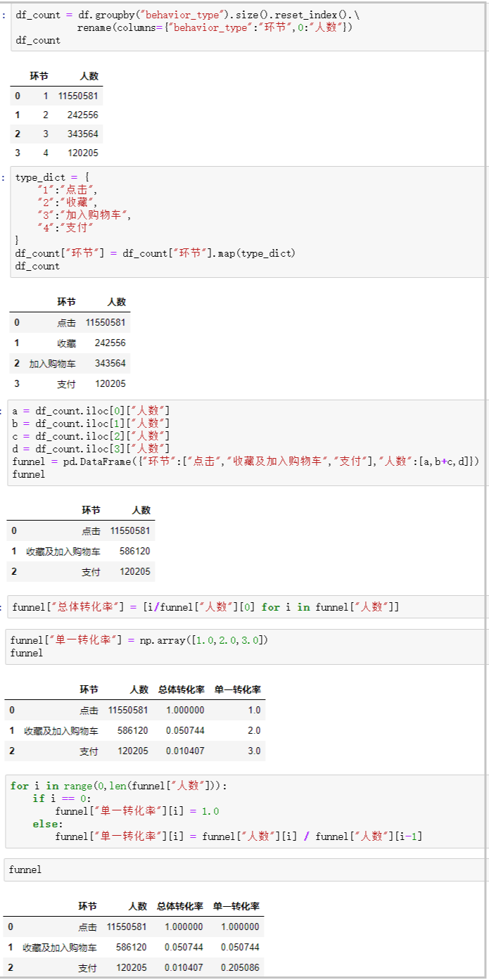The width and height of the screenshot is (489, 980).
Task: Click the 加入购物车 table cell
Action: (53, 364)
